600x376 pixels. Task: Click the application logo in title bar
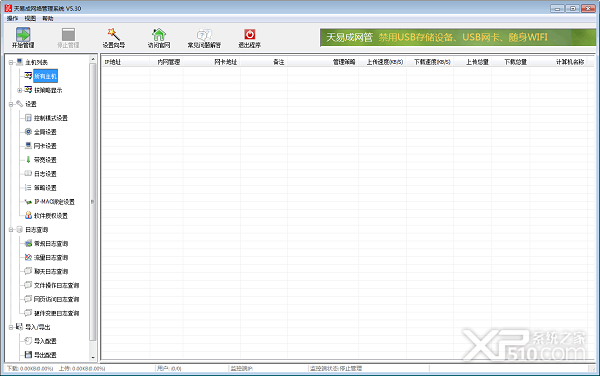click(x=8, y=8)
